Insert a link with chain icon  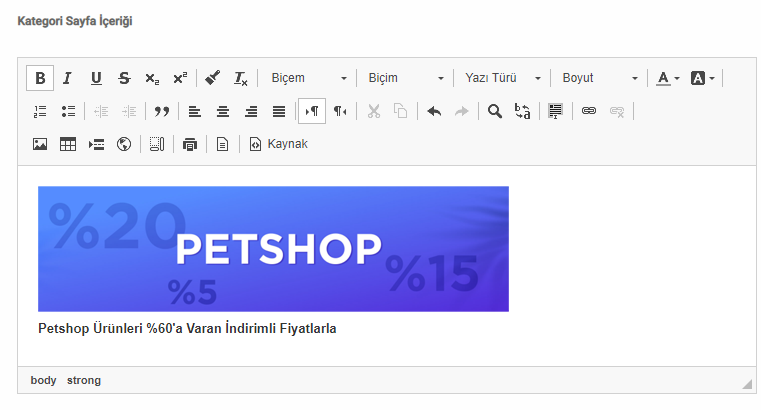[x=589, y=111]
